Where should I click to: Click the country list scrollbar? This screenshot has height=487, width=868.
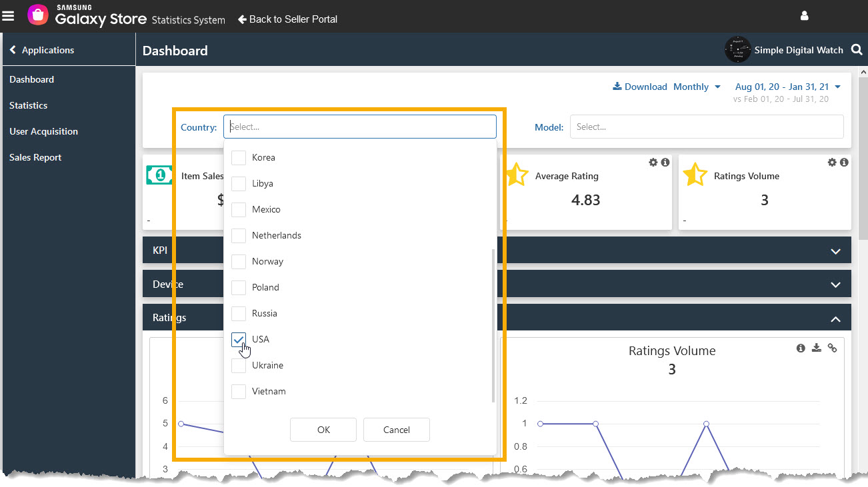click(493, 326)
